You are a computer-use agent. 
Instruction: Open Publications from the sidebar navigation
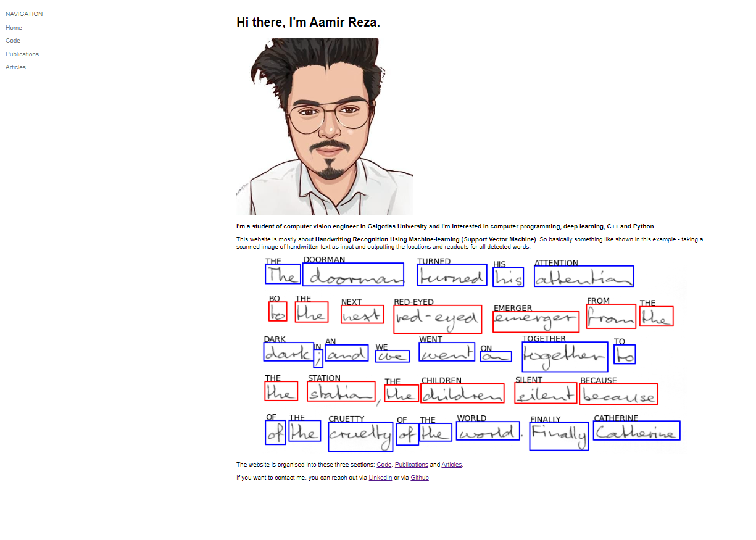tap(22, 54)
